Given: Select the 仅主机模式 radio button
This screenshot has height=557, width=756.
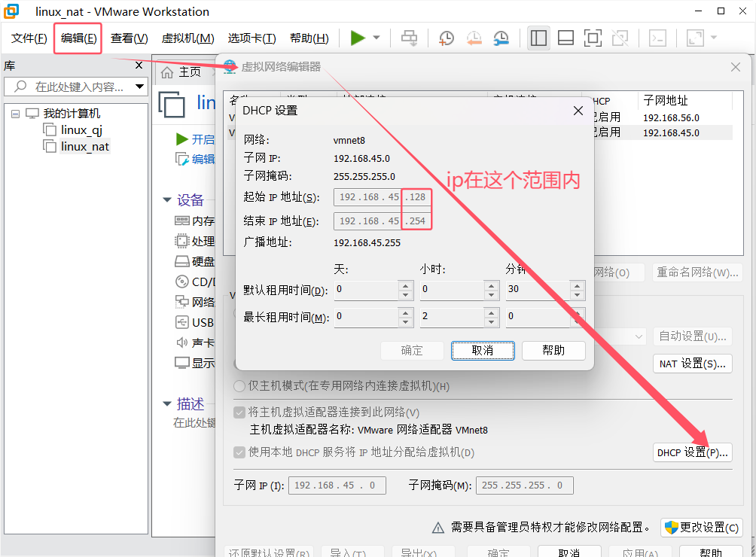Looking at the screenshot, I should pos(239,386).
